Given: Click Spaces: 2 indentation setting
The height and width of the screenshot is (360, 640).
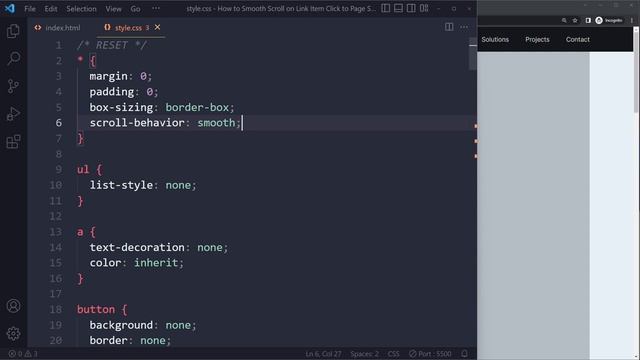Looking at the screenshot, I should tap(364, 354).
